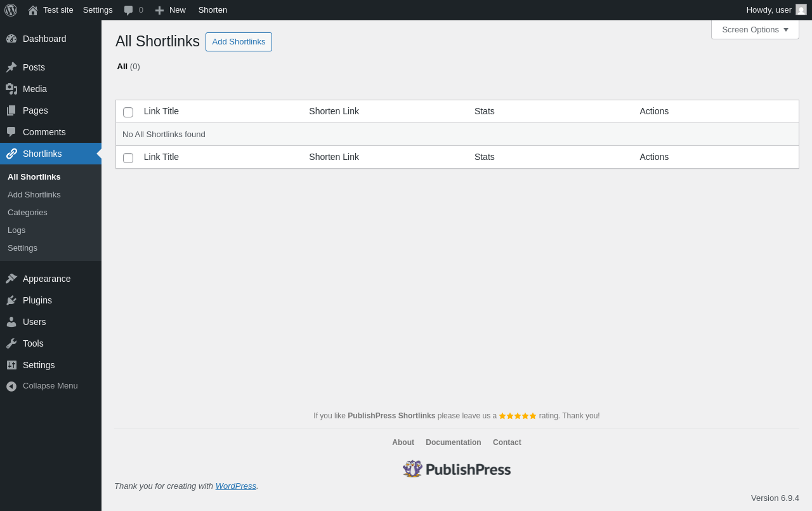Select the All (0) filter link
This screenshot has height=511, width=812.
pos(128,66)
